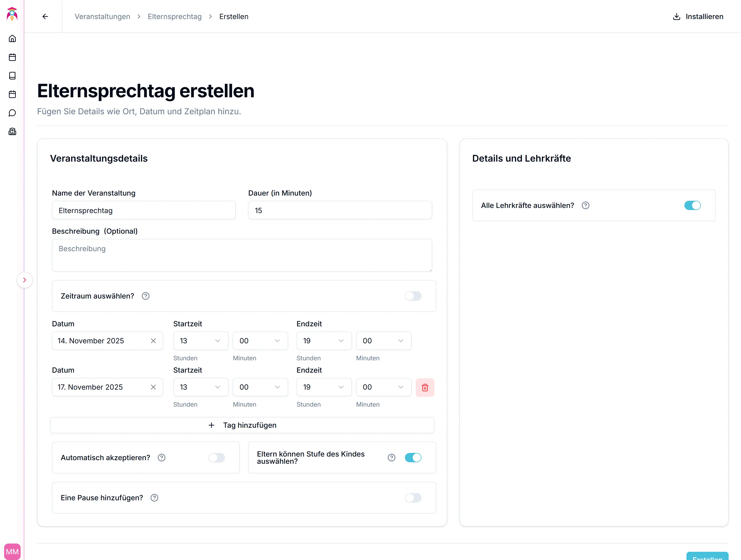Screen dimensions: 741x560
Task: Open second row Endzeit Stunden dropdown
Action: 324,387
